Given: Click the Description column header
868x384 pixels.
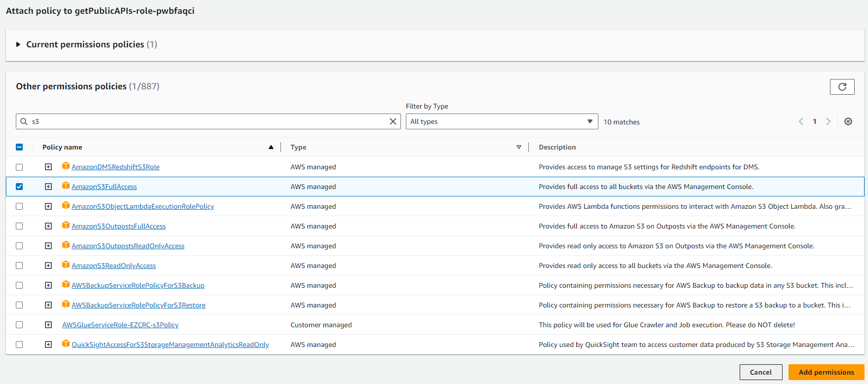Looking at the screenshot, I should (557, 147).
